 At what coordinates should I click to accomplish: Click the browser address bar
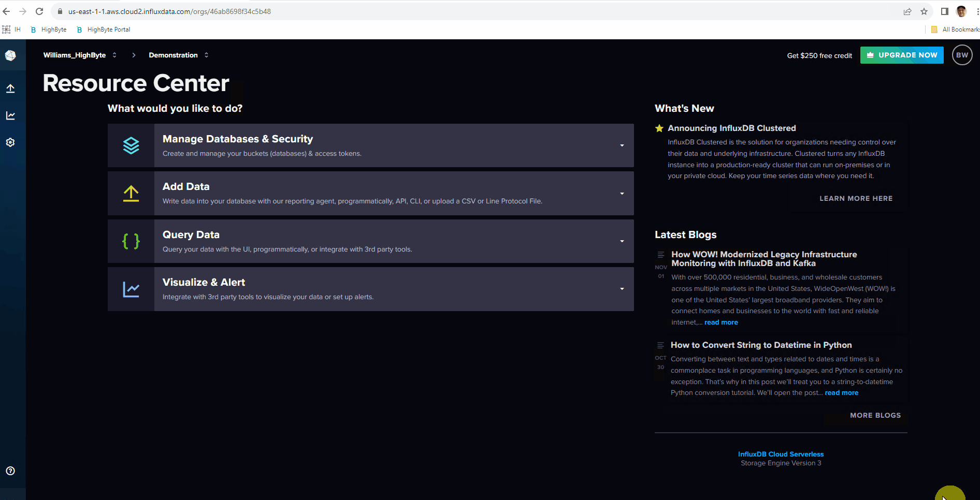click(207, 11)
